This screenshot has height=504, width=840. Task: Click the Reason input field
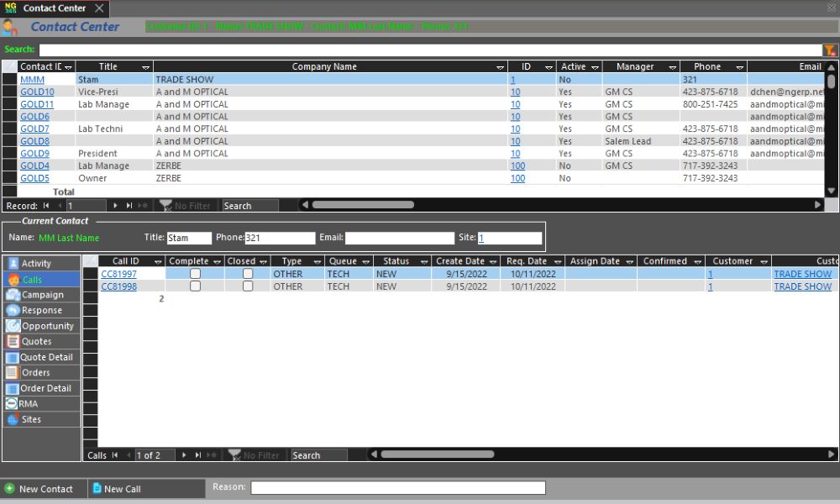(397, 488)
